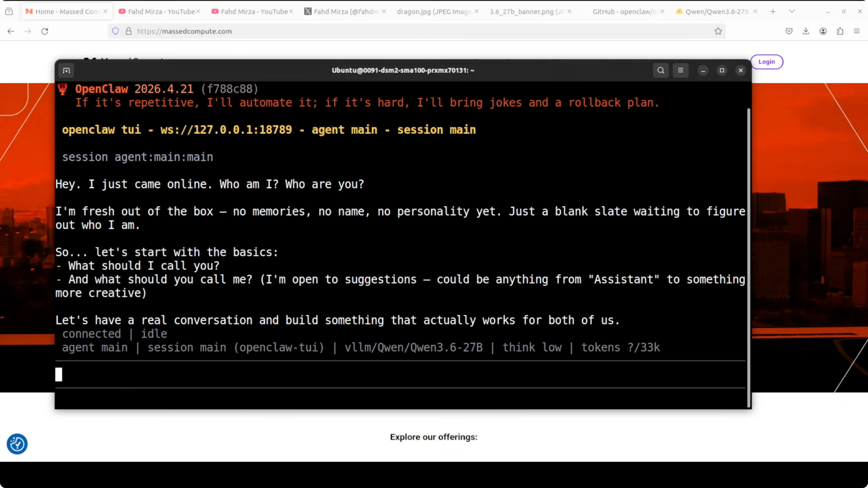Click the tracking protection shield icon

click(x=116, y=31)
